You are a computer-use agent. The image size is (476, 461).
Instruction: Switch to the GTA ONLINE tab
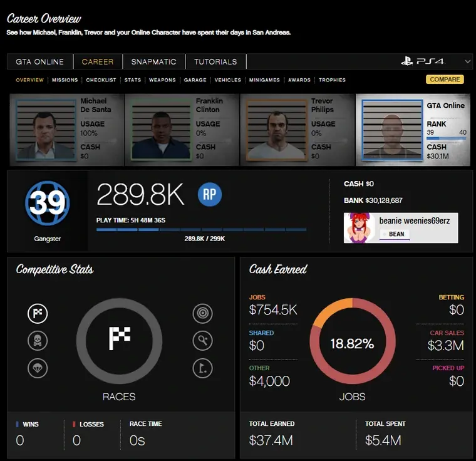[40, 61]
